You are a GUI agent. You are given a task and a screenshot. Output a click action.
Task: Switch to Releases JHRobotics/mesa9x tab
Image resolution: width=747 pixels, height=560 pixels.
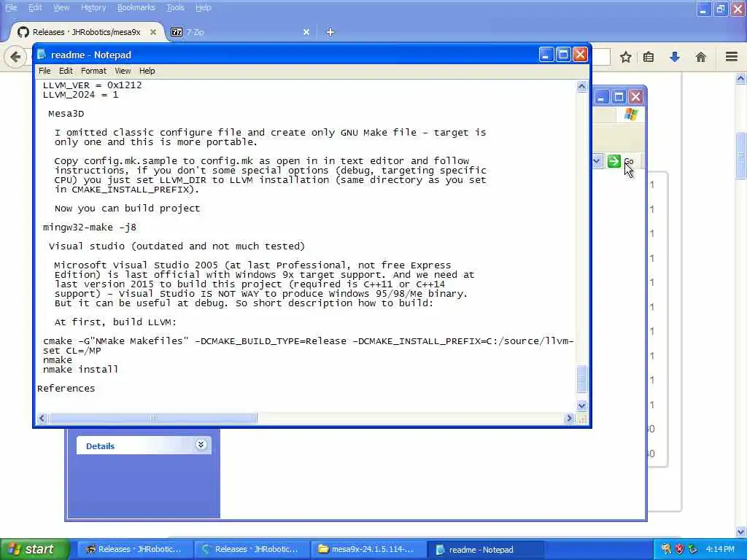(87, 32)
